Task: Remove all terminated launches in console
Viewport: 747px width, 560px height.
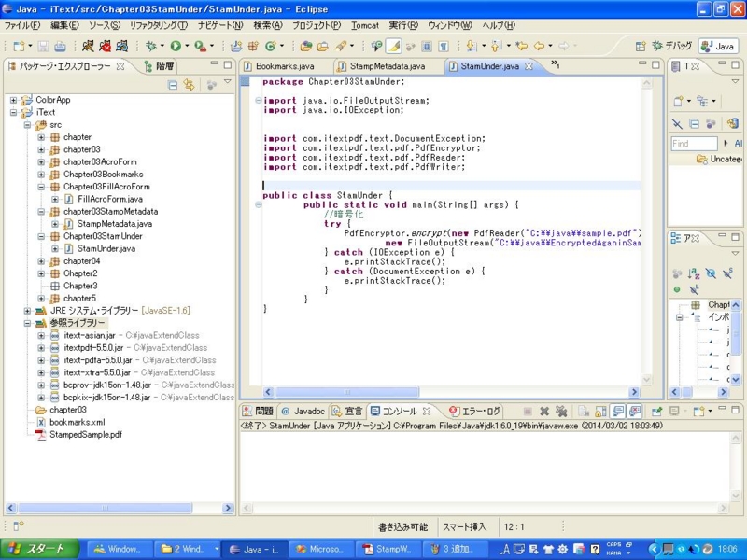Action: (x=562, y=411)
